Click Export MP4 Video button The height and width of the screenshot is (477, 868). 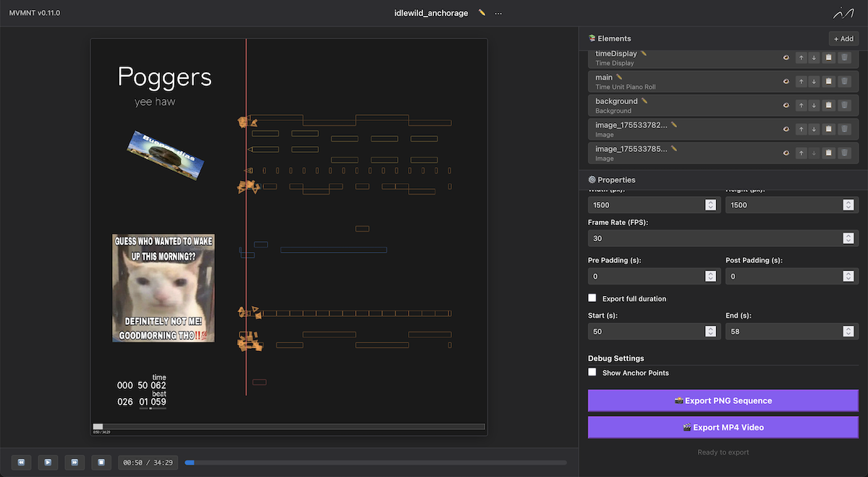[723, 427]
